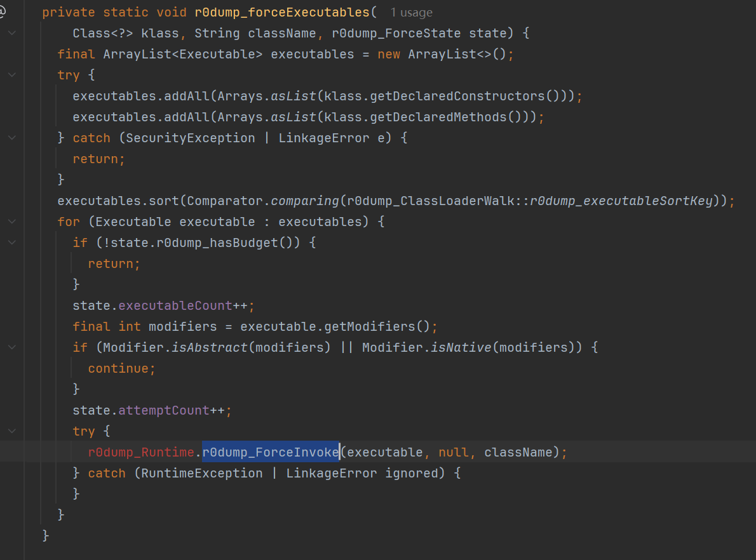Fold the first try block
The image size is (756, 560).
[x=12, y=75]
